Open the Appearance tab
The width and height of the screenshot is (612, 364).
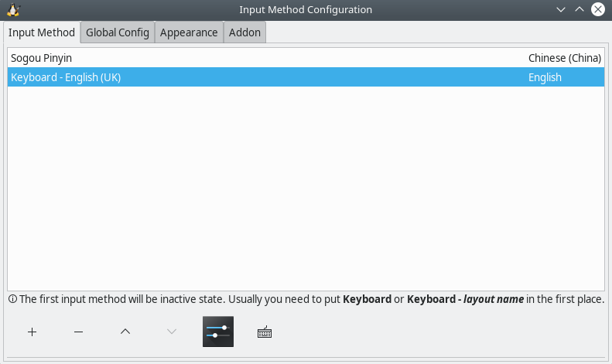coord(189,32)
